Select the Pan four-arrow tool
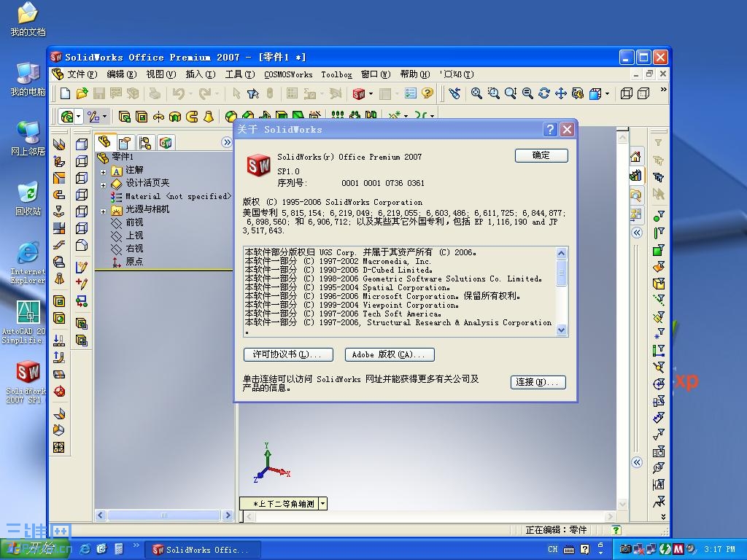747x560 pixels. coord(561,93)
